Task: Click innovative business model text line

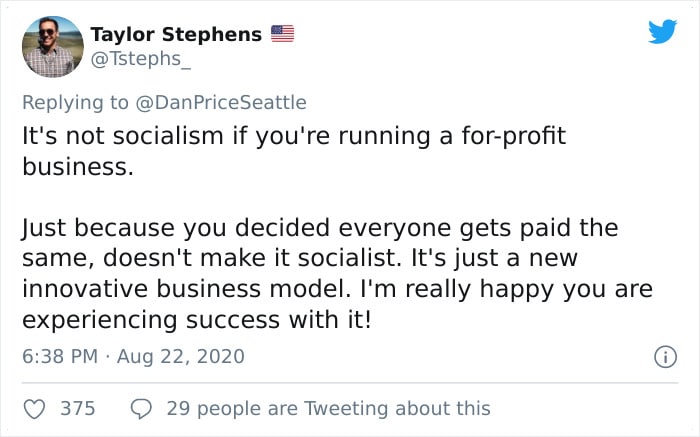Action: pyautogui.click(x=338, y=289)
